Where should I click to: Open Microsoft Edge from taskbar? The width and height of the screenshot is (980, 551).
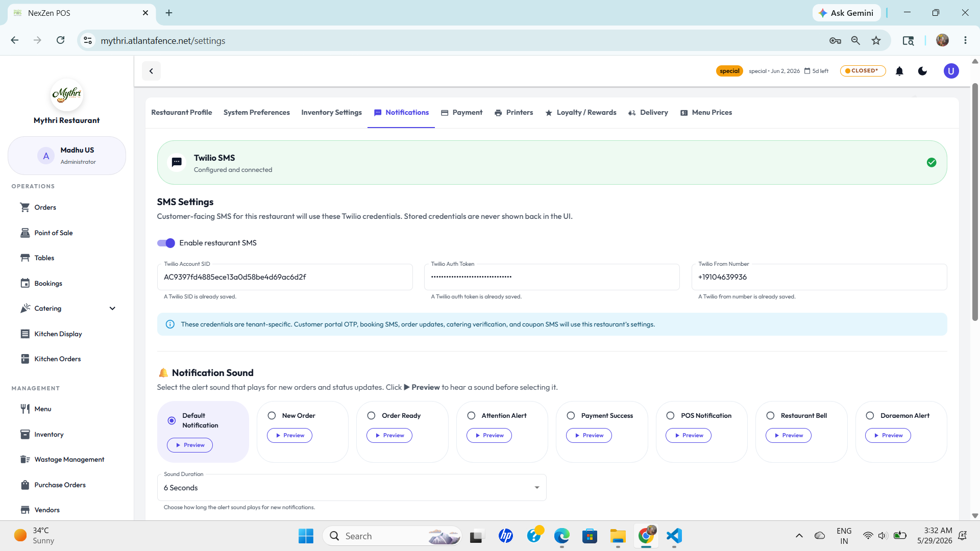561,536
